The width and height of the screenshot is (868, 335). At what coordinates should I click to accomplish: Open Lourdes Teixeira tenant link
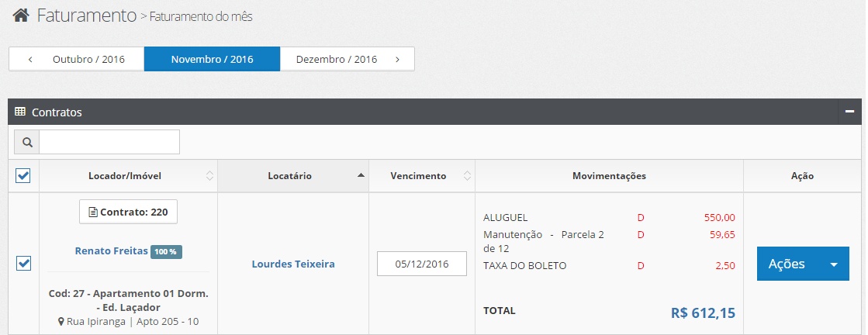tap(293, 264)
